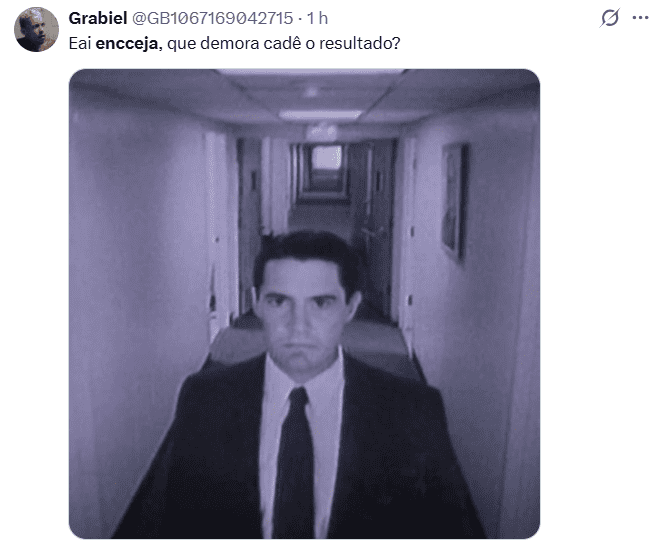Click the left hallway door in GIF
Screen dimensions: 661x544
218,236
